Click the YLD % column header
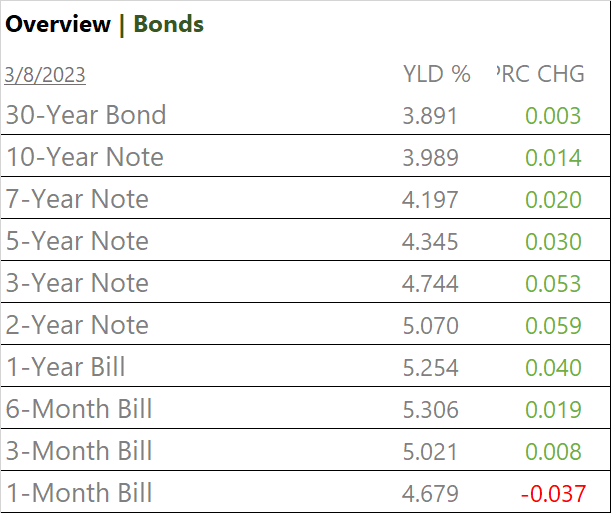 [x=436, y=74]
